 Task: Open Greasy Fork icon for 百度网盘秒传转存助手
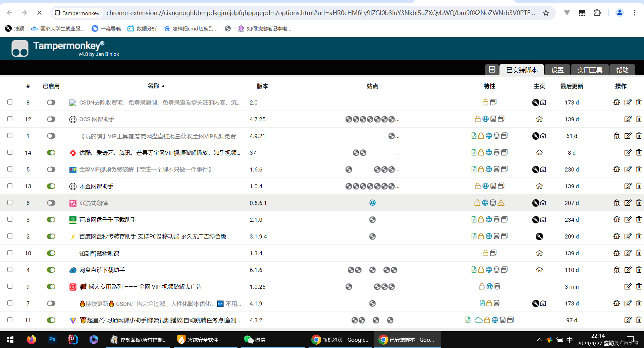(x=539, y=236)
